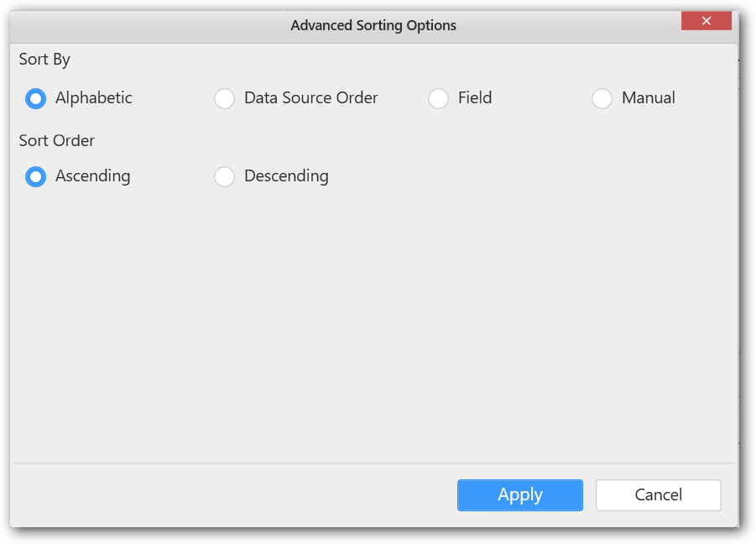Click the Advanced Sorting Options title bar
Screen dimensions: 756x544
[373, 26]
